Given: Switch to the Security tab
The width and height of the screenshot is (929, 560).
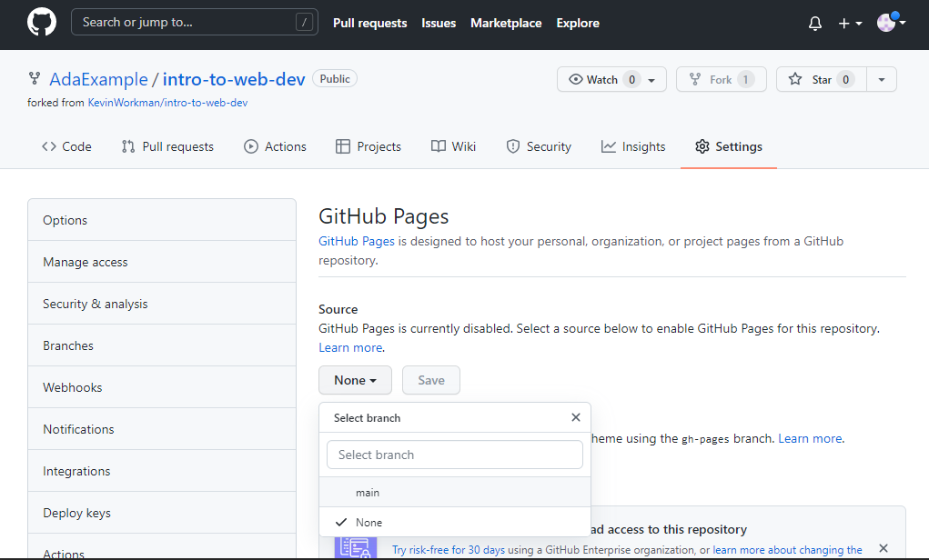Looking at the screenshot, I should (539, 146).
